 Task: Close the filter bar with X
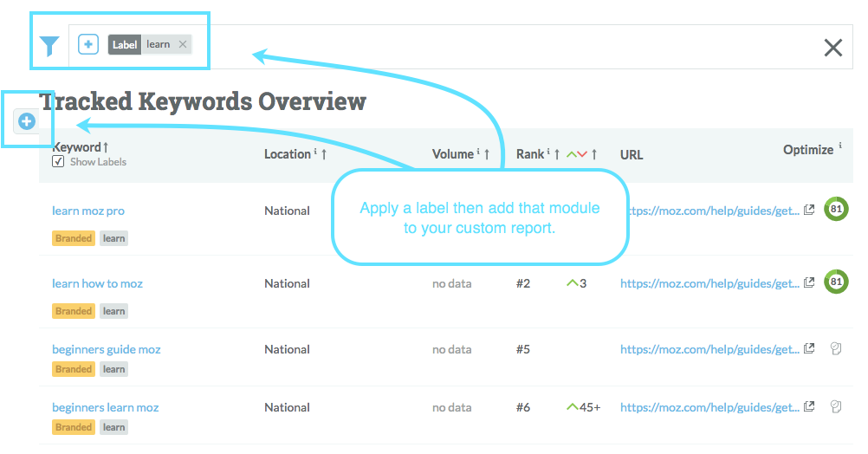point(832,48)
